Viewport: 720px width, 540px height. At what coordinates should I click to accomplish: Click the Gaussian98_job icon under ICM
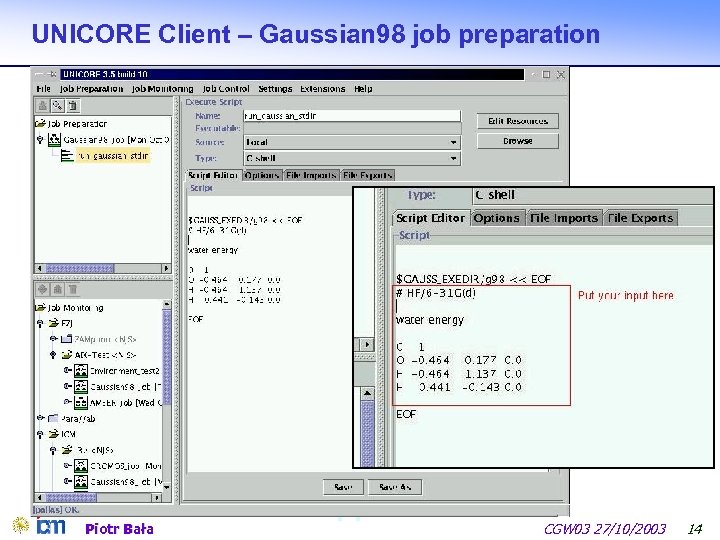[x=81, y=482]
